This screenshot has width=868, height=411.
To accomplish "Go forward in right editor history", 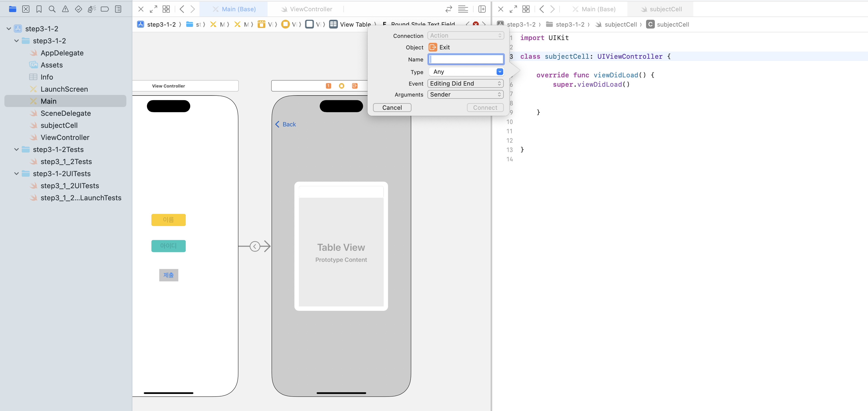I will click(553, 9).
